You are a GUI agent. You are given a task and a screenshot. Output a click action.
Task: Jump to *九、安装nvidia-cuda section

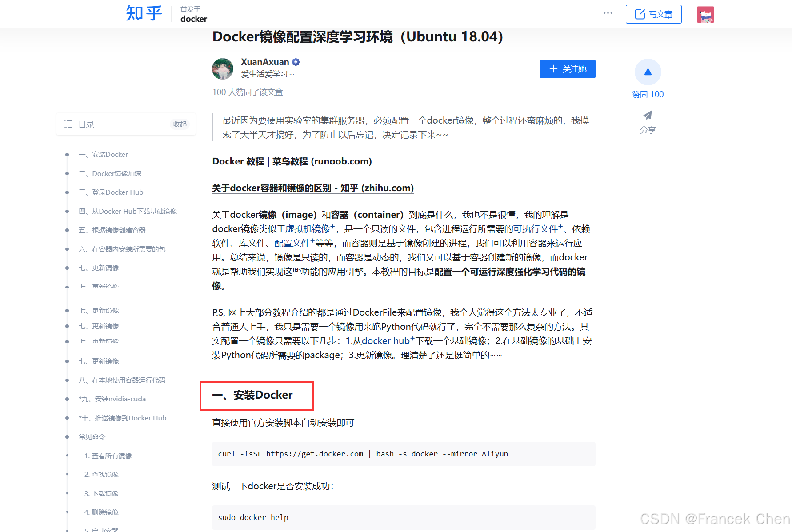[112, 399]
